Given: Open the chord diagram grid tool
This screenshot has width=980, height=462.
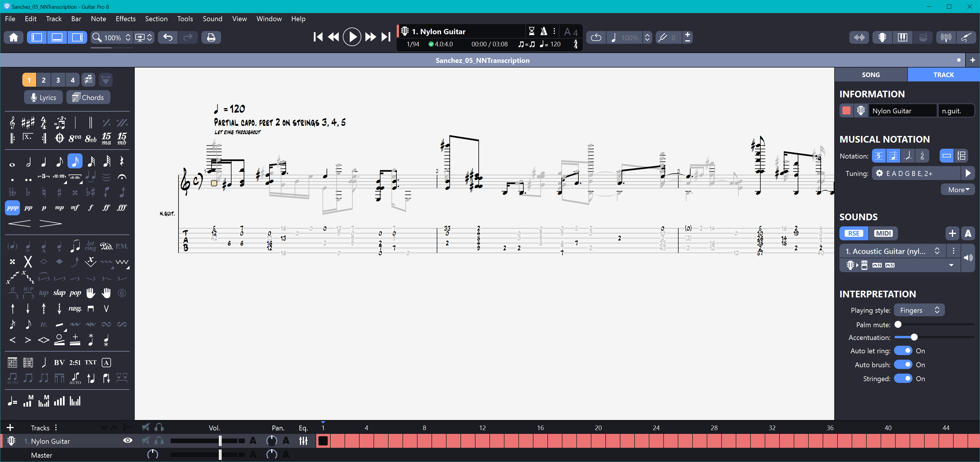Looking at the screenshot, I should click(12, 362).
